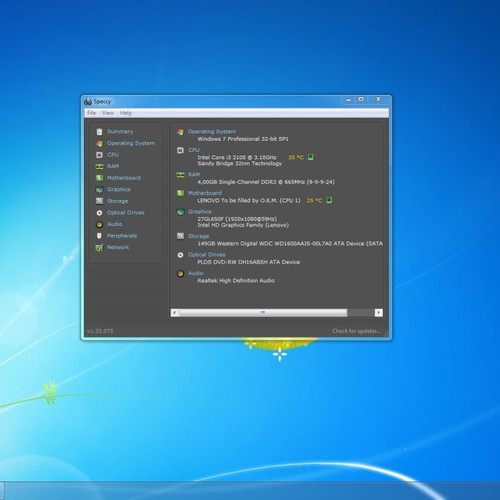
Task: Click the Operating System heading link in summary
Action: point(212,132)
